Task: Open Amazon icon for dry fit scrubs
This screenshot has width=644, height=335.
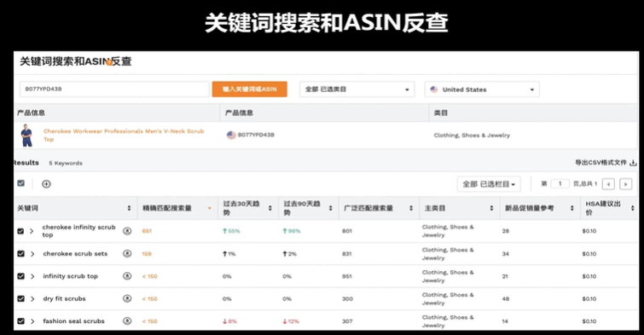Action: click(127, 298)
